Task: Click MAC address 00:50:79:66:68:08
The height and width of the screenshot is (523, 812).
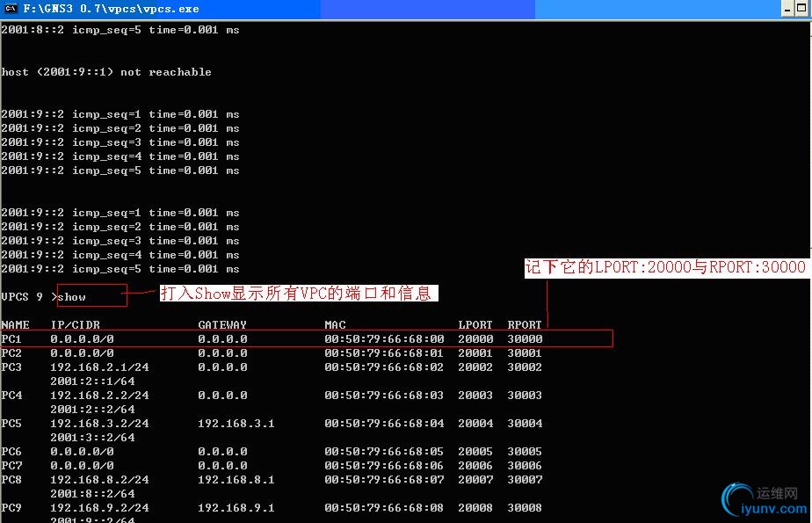Action: tap(384, 507)
